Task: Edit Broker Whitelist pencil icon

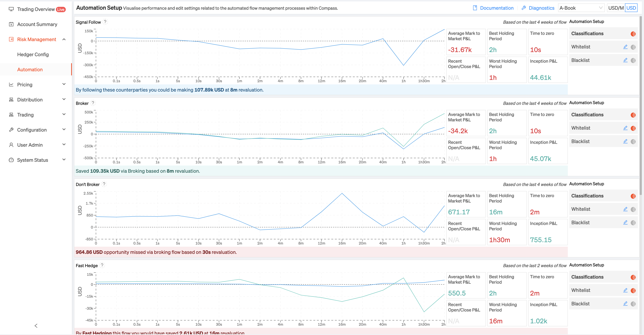Action: click(625, 128)
